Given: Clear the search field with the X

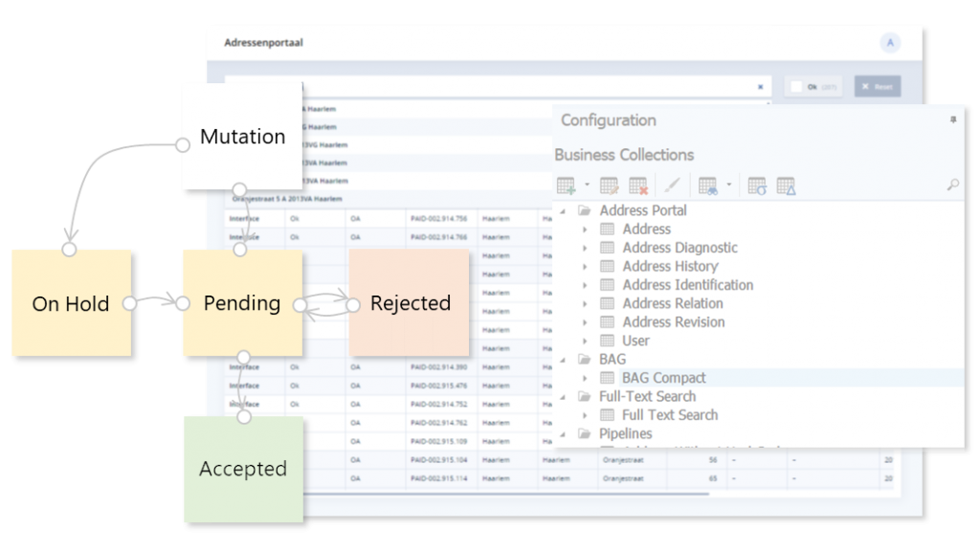Looking at the screenshot, I should coord(761,87).
